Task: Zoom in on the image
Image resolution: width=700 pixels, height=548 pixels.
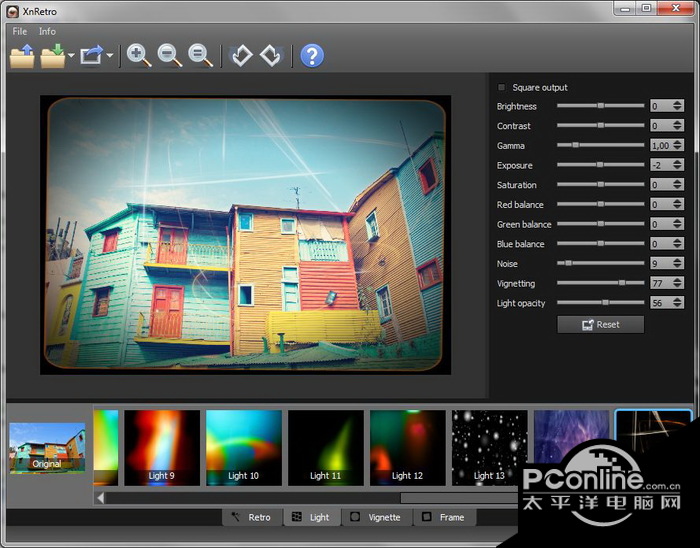Action: 139,56
